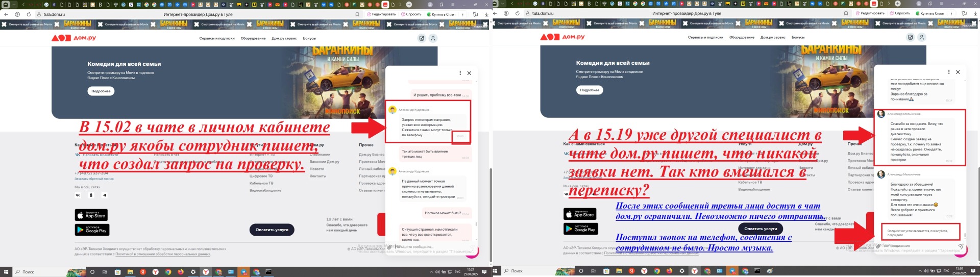980x277 pixels.
Task: Click Купить в Сплит in right toolbar
Action: click(930, 13)
